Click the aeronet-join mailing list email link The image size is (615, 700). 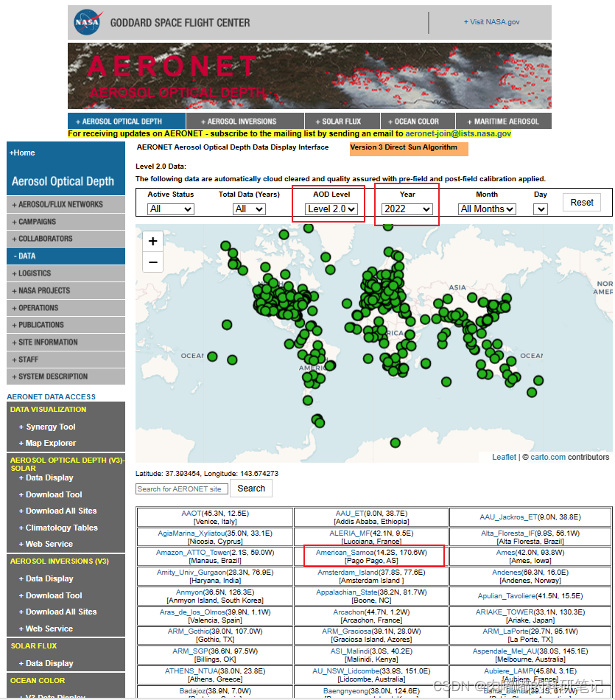pyautogui.click(x=458, y=133)
